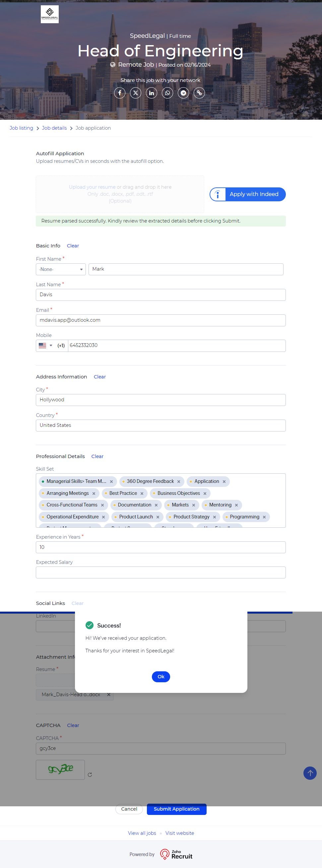Refresh the CAPTCHA image

[90, 775]
